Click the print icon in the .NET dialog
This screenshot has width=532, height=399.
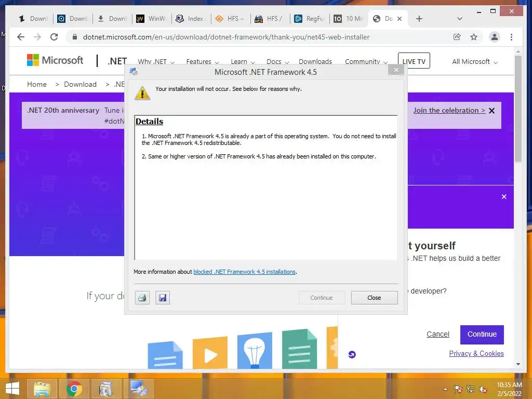142,298
